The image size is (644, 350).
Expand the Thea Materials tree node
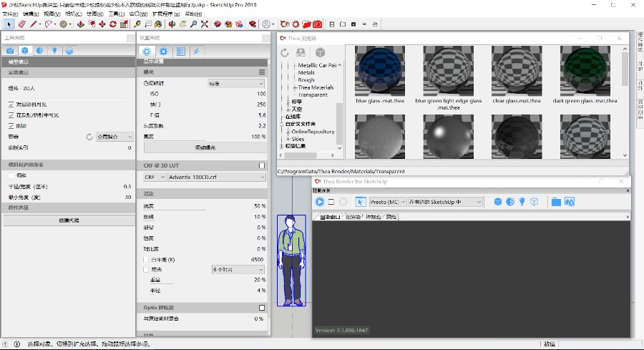(295, 87)
